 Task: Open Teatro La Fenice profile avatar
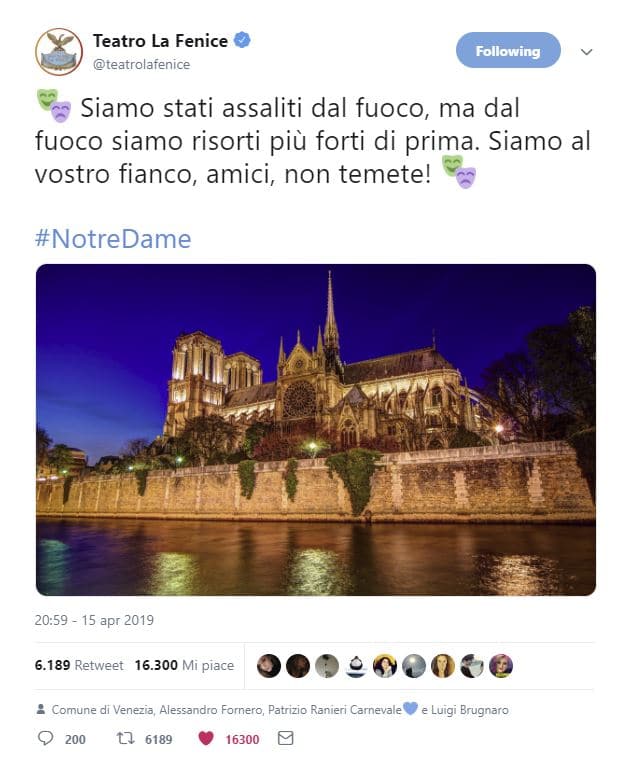59,52
